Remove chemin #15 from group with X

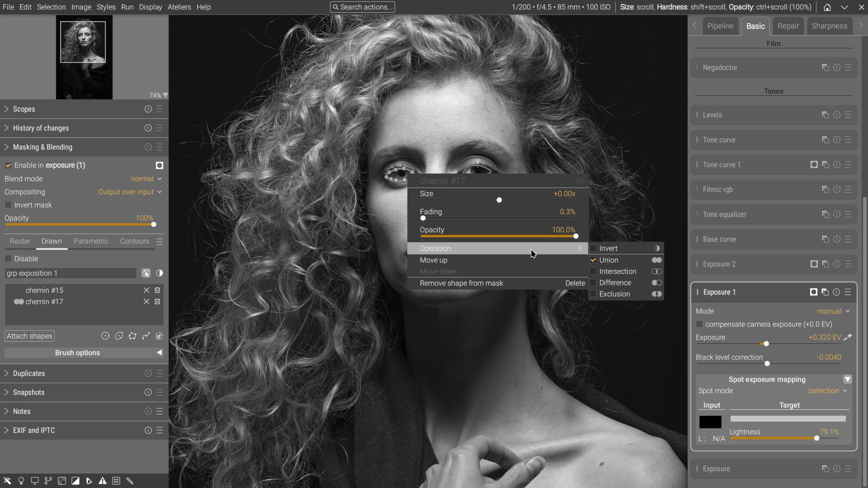coord(146,290)
